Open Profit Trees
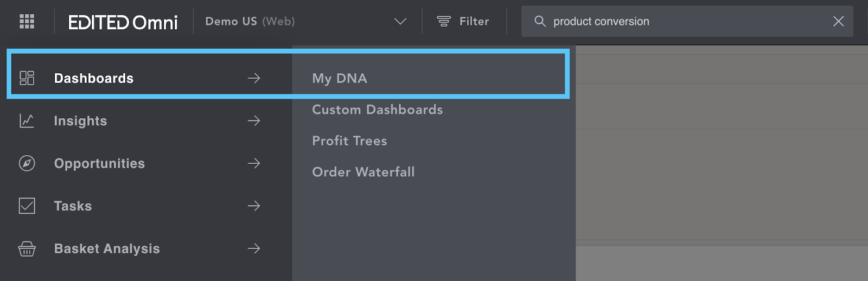Image resolution: width=868 pixels, height=281 pixels. (x=349, y=141)
